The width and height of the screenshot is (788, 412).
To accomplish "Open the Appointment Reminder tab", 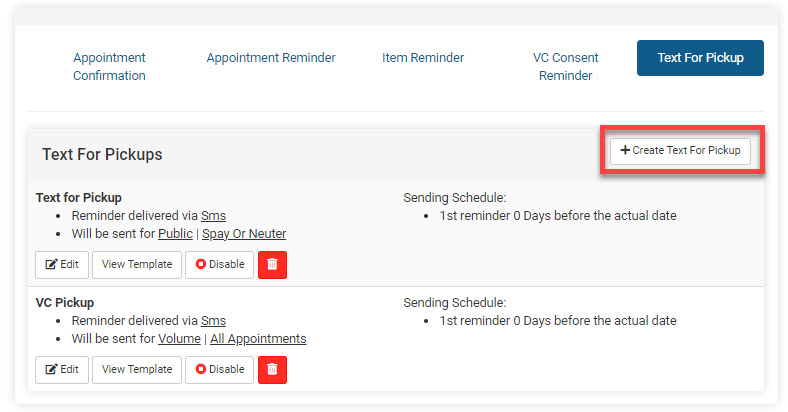I will 271,58.
